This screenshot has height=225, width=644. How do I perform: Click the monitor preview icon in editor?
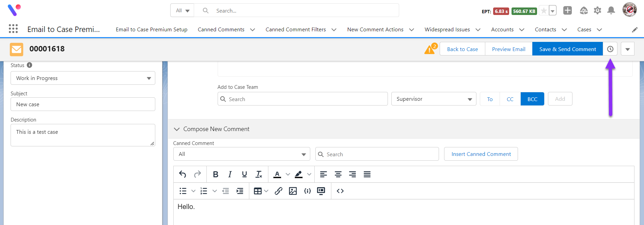click(321, 191)
